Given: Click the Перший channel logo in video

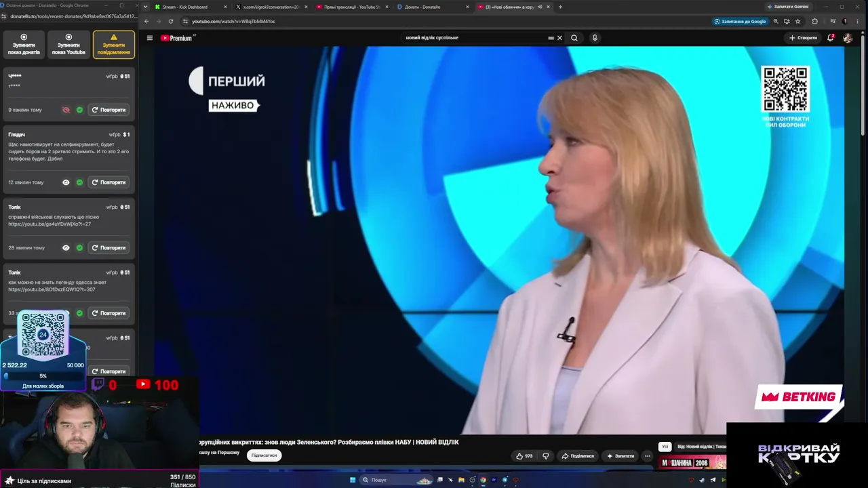Looking at the screenshot, I should coord(226,81).
